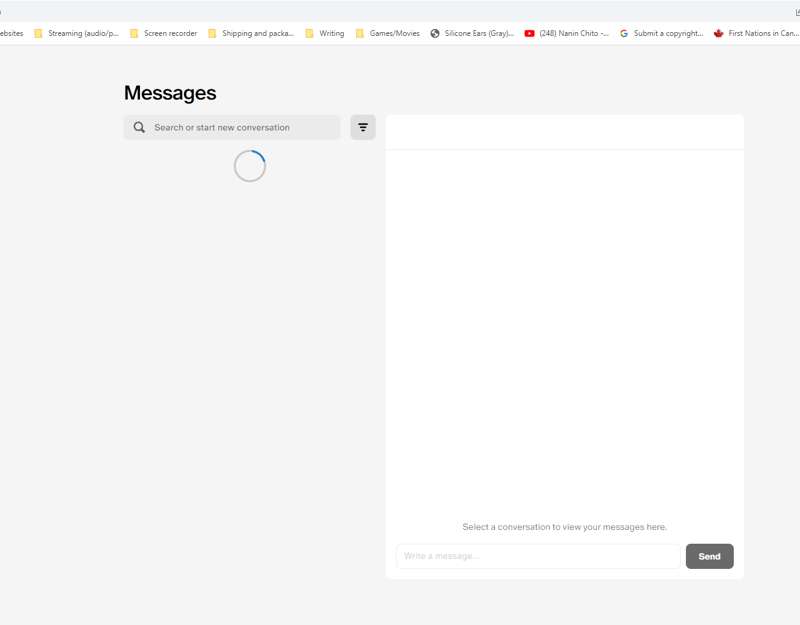This screenshot has width=800, height=625.
Task: Expand the Writing bookmark folder
Action: pos(325,33)
